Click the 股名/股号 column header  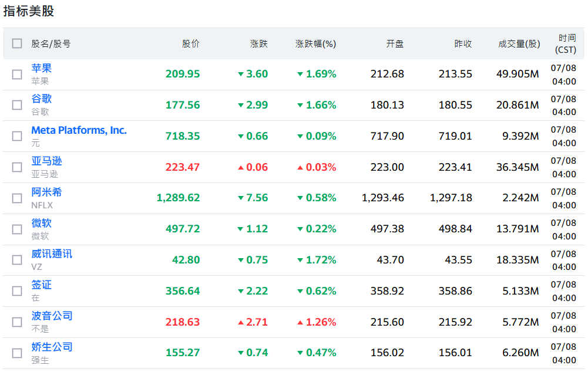pyautogui.click(x=51, y=44)
